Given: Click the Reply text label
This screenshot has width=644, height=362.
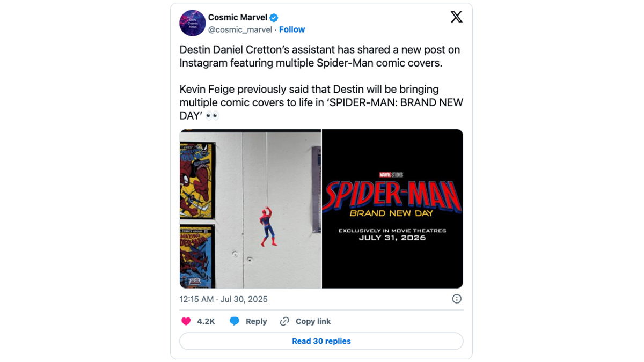Looking at the screenshot, I should (256, 321).
